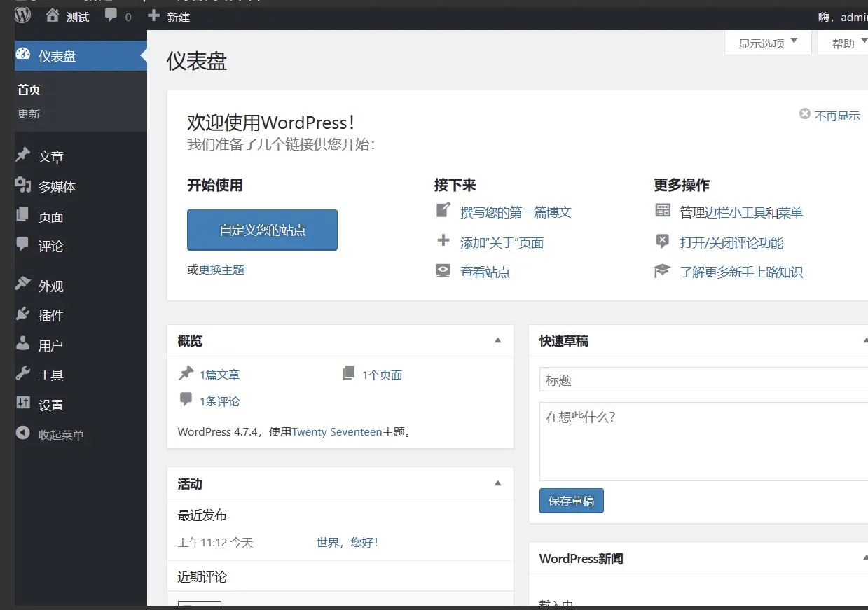Viewport: 868px width, 610px height.
Task: Open the 测试 site name link
Action: pos(78,17)
